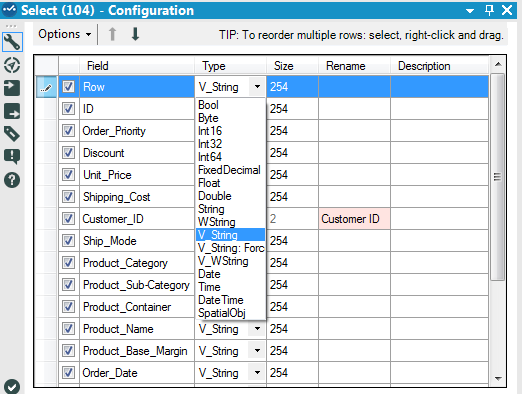Edit the Customer ID rename cell

354,219
